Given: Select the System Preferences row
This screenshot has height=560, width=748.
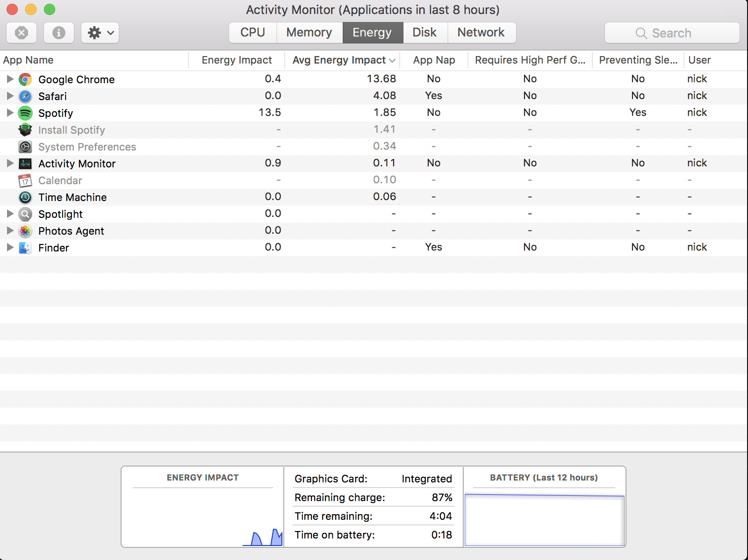Looking at the screenshot, I should pyautogui.click(x=374, y=147).
